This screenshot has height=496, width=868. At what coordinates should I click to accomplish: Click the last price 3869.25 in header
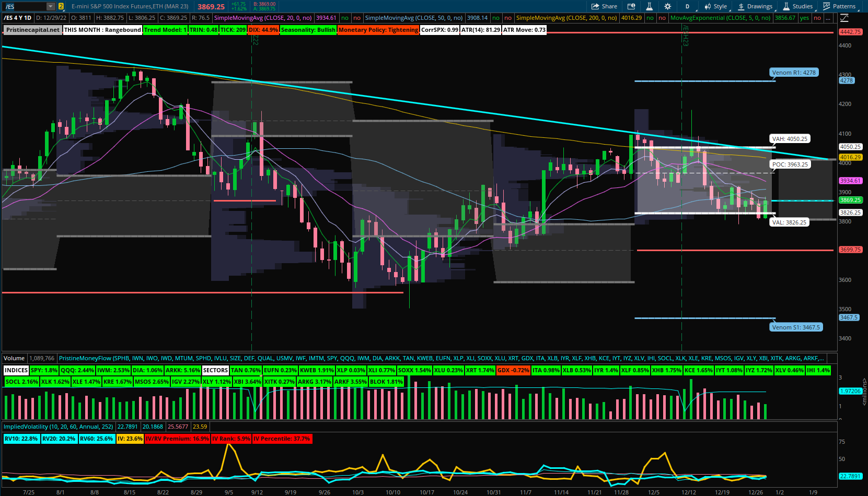(x=211, y=7)
